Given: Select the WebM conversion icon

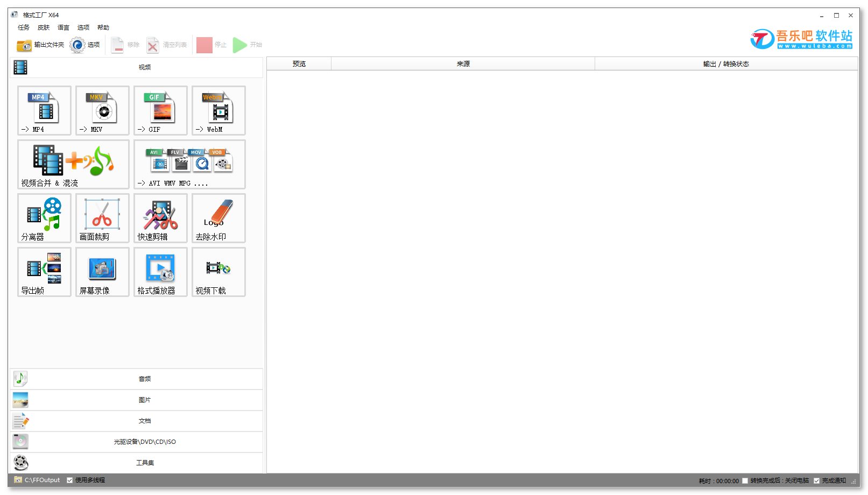Looking at the screenshot, I should (218, 110).
